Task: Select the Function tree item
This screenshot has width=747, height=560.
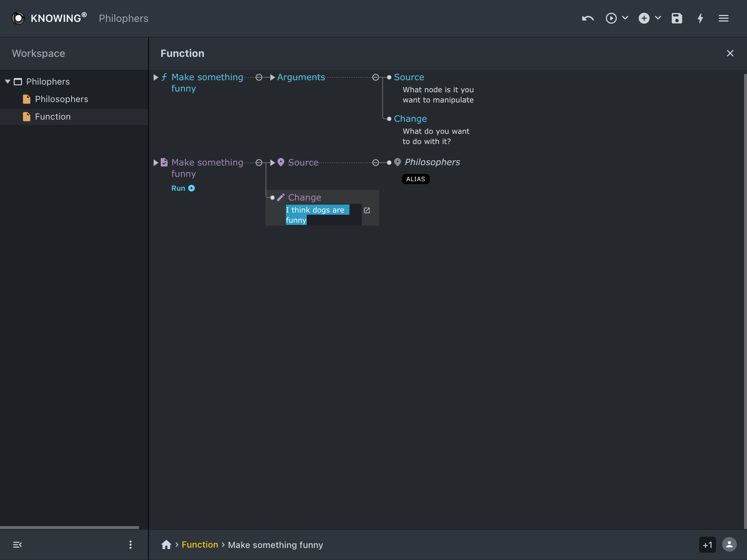Action: click(x=54, y=116)
